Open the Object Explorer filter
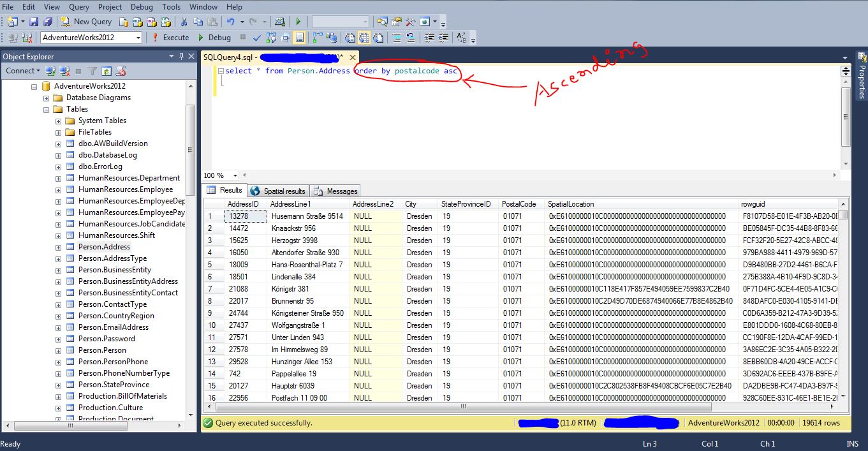The image size is (868, 451). tap(92, 70)
